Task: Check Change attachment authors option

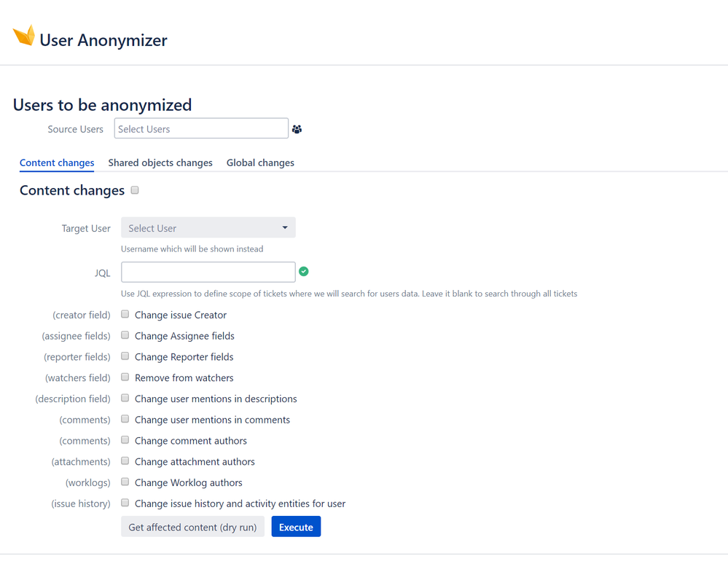Action: click(x=125, y=461)
